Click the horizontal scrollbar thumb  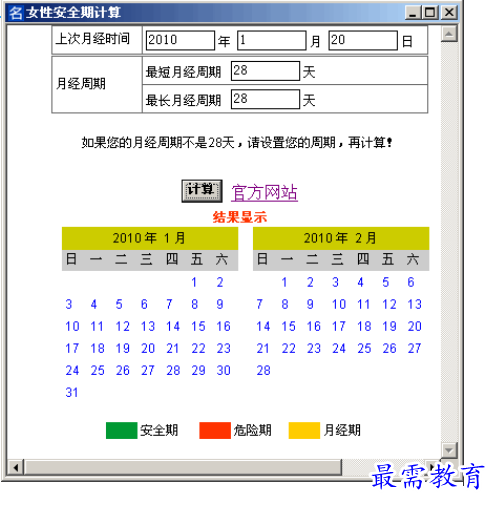(x=183, y=467)
